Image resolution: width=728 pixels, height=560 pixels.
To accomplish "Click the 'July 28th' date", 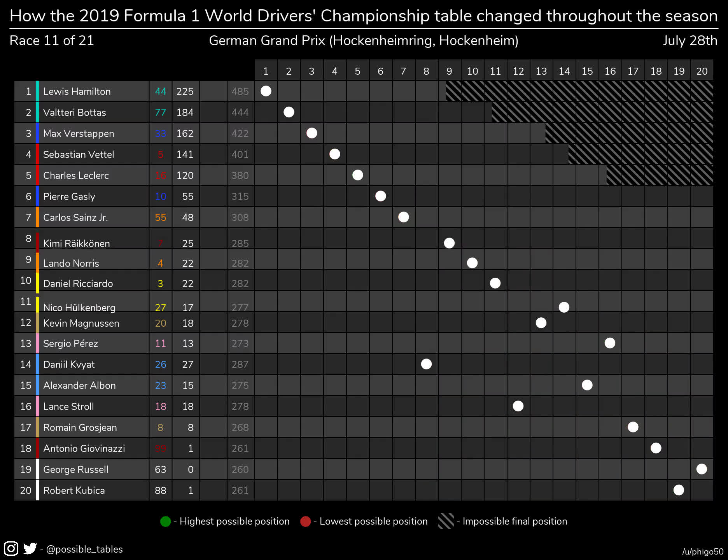I will point(690,40).
